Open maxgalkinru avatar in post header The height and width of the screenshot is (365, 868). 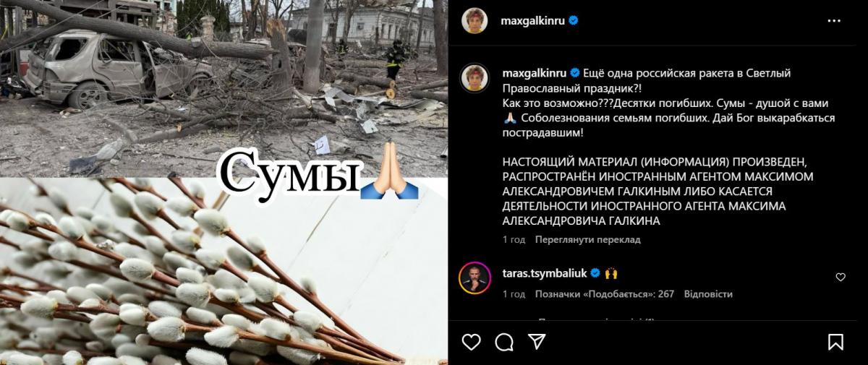coord(475,21)
